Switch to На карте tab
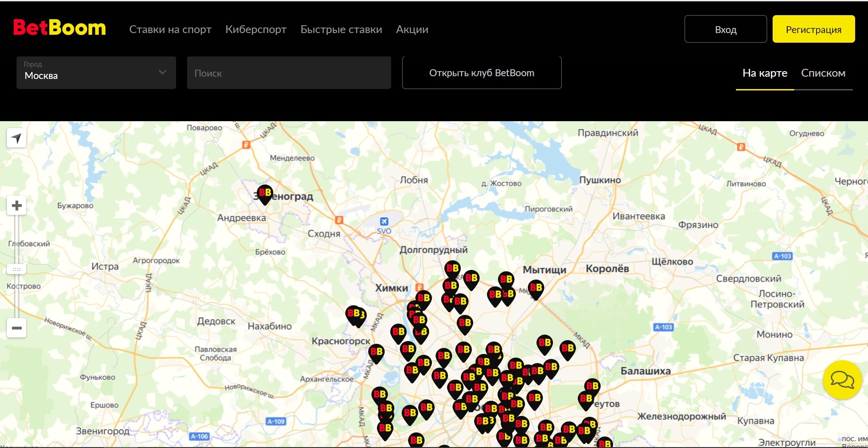868x448 pixels. [765, 73]
